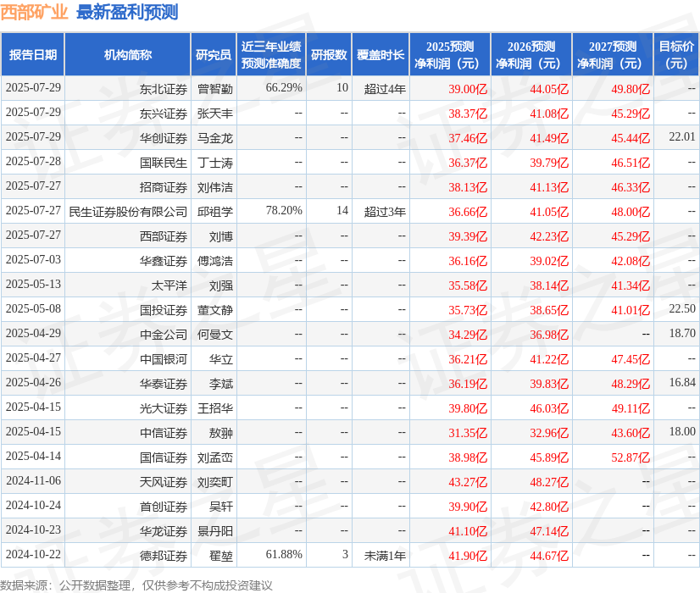Select analyst 马金龙
Image resolution: width=700 pixels, height=593 pixels.
[x=215, y=138]
